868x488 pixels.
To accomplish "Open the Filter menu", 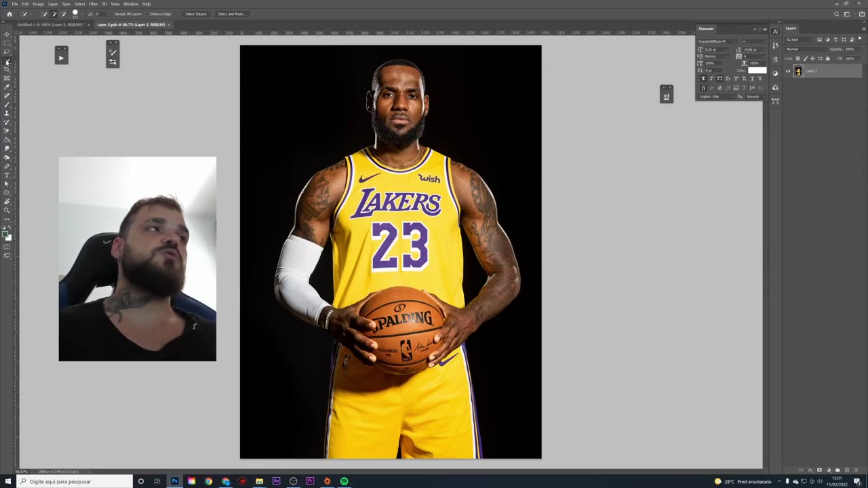I will pyautogui.click(x=93, y=4).
